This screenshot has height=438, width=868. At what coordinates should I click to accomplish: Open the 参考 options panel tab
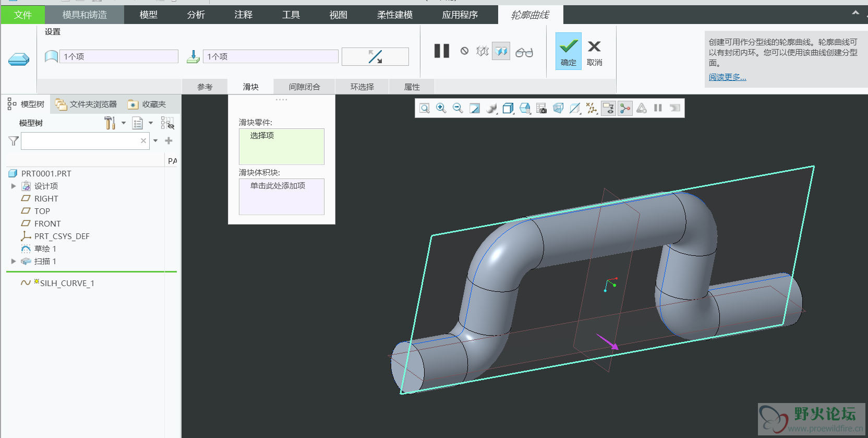click(x=205, y=87)
